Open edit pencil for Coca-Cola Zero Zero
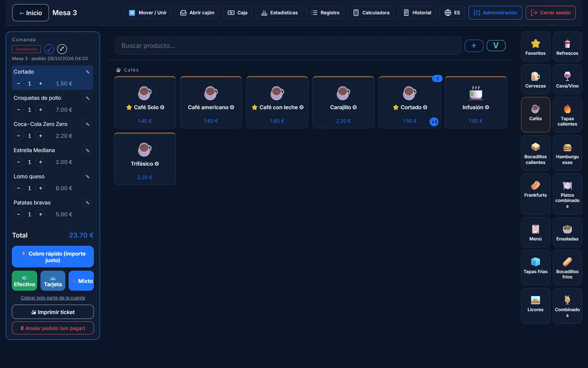This screenshot has height=368, width=588. 87,124
